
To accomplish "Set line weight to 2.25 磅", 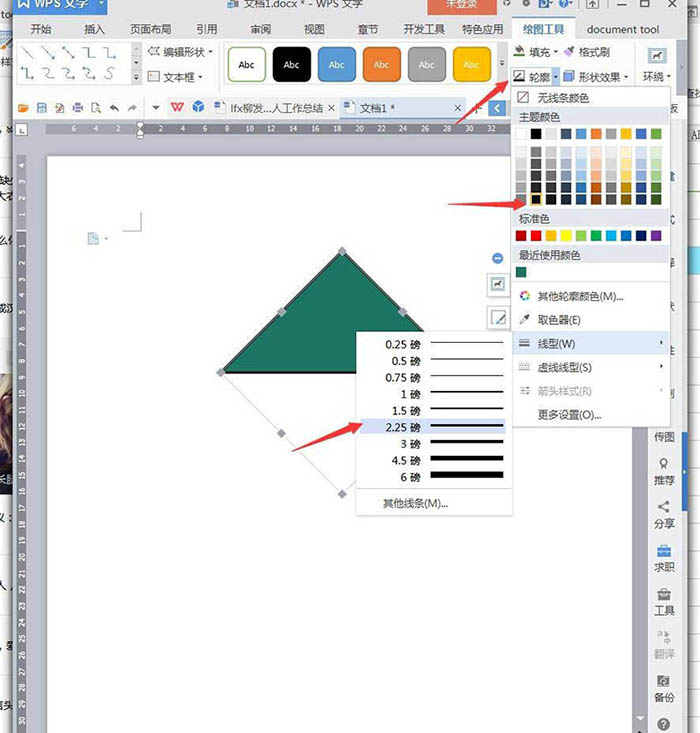I will pyautogui.click(x=433, y=427).
